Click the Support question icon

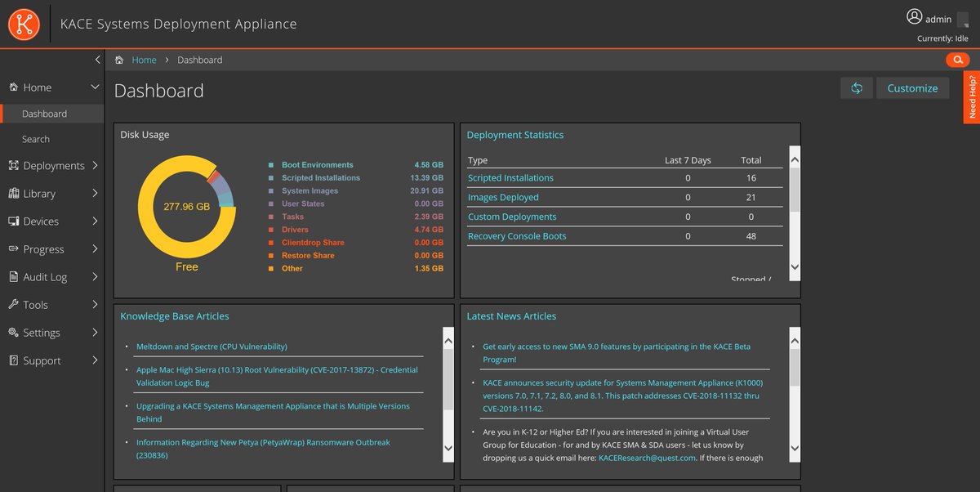point(14,360)
